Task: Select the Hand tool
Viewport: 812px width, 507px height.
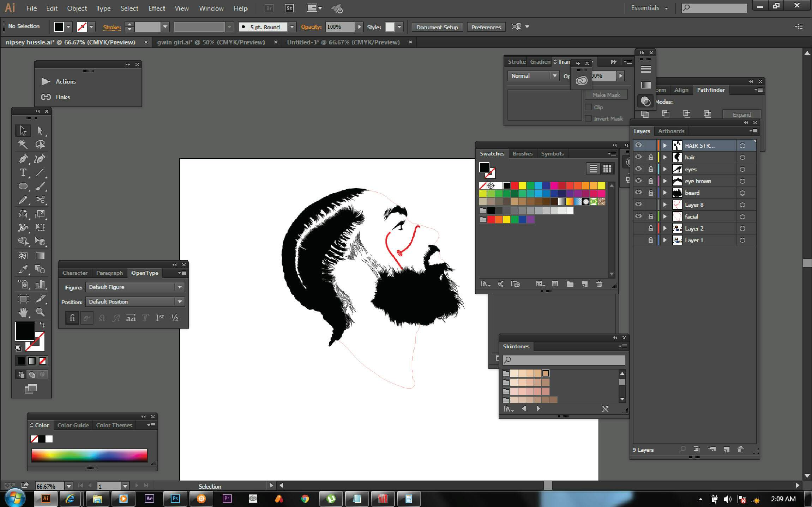Action: (x=23, y=312)
